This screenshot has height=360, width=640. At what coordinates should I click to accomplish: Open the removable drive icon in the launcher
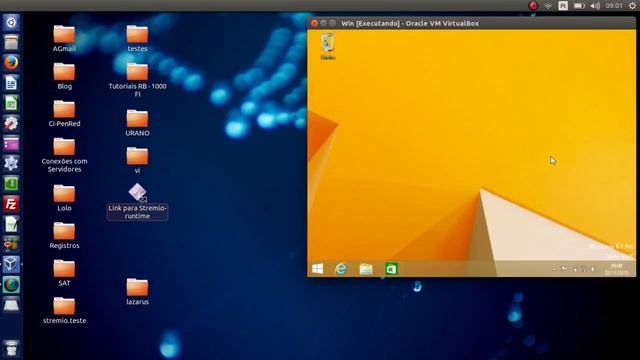(x=11, y=304)
